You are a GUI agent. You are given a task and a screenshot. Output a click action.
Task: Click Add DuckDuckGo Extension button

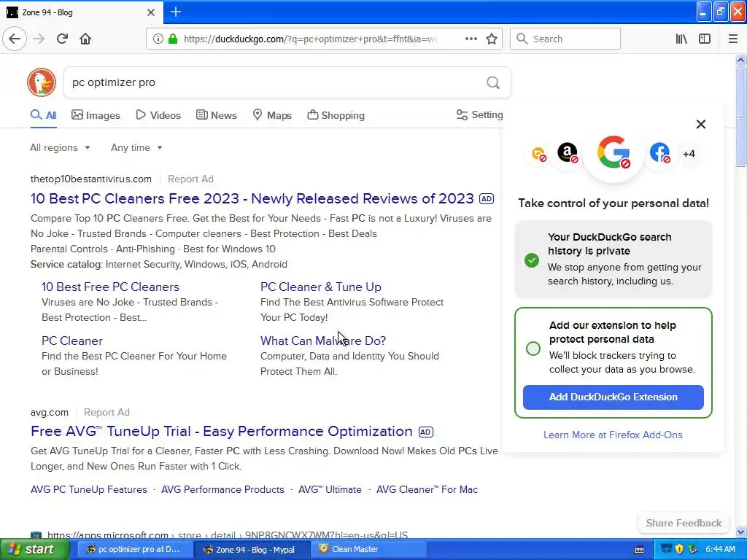pyautogui.click(x=613, y=397)
